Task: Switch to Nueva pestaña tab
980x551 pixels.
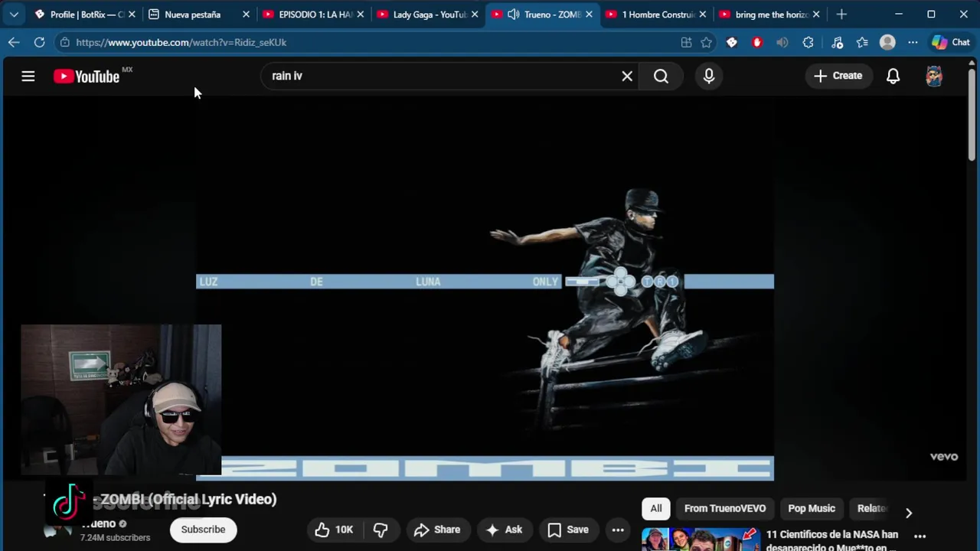Action: (x=199, y=14)
